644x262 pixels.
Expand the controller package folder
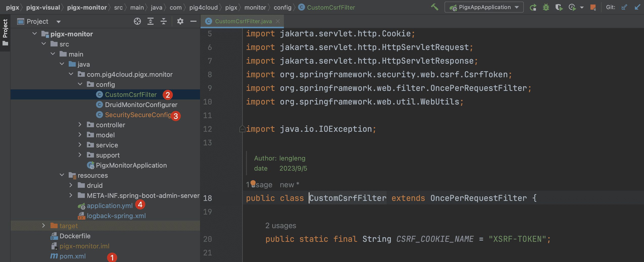click(80, 125)
